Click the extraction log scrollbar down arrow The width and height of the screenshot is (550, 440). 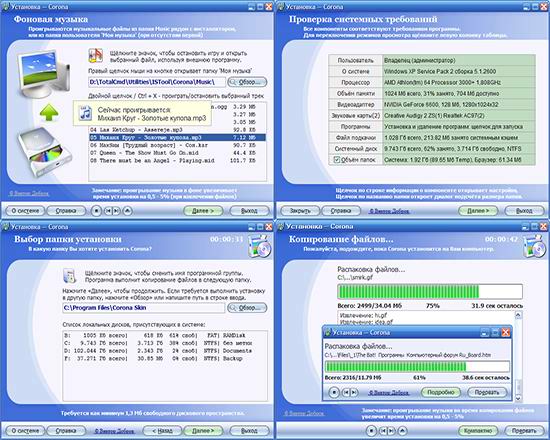tap(518, 398)
